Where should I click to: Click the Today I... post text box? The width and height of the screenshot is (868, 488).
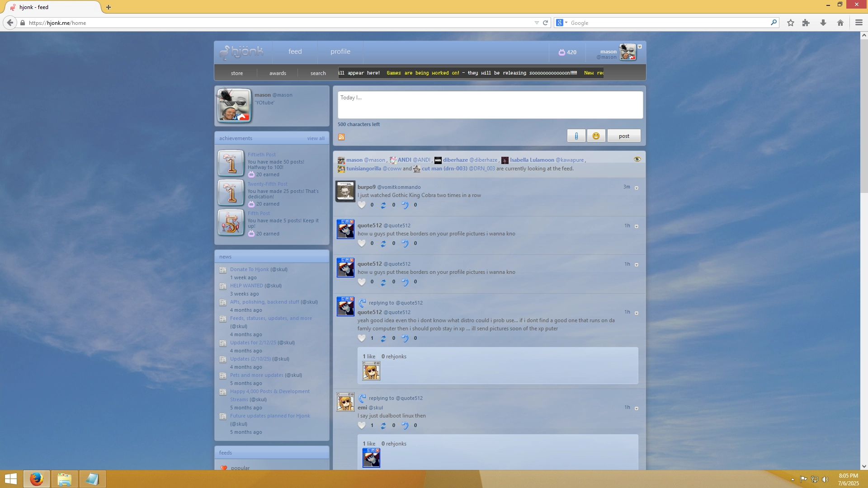pos(490,105)
